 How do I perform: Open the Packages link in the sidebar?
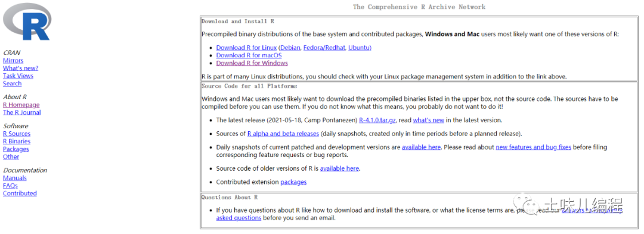pyautogui.click(x=16, y=149)
